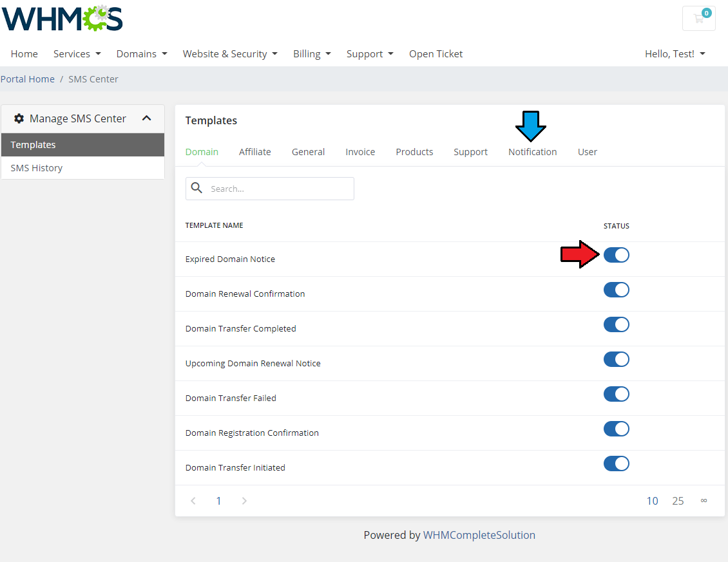Viewport: 728px width, 562px height.
Task: Click Domain Transfer Completed template name
Action: click(x=240, y=328)
